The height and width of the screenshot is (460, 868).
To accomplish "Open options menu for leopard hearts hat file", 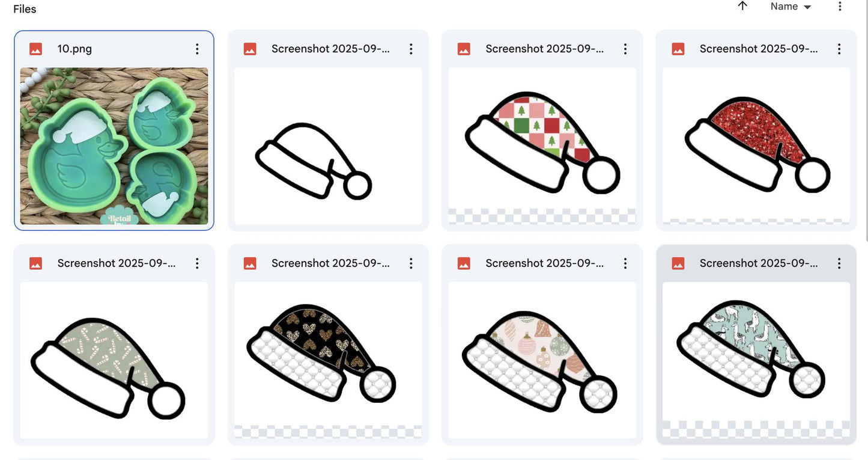I will (411, 263).
